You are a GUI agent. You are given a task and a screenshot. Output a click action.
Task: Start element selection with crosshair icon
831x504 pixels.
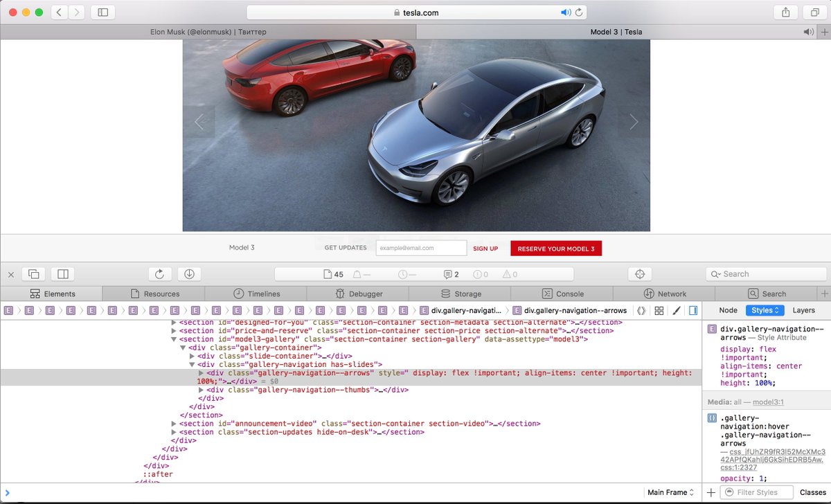click(x=640, y=274)
